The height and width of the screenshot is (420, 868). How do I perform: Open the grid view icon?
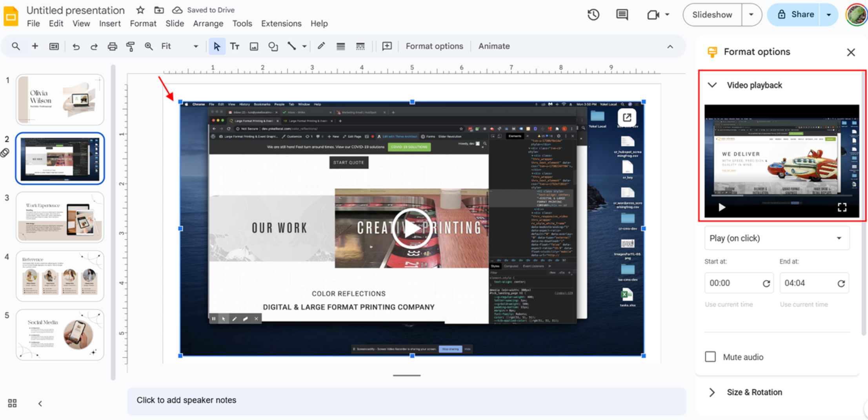pyautogui.click(x=12, y=403)
